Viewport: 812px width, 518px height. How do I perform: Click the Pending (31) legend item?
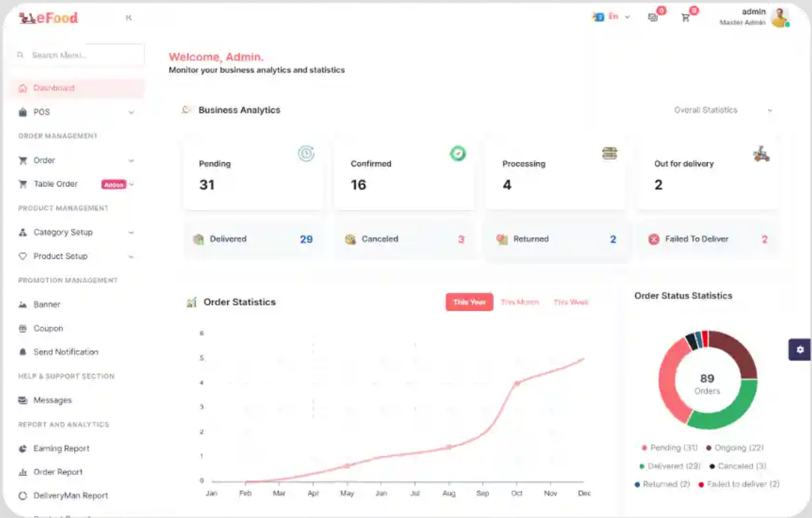[670, 448]
